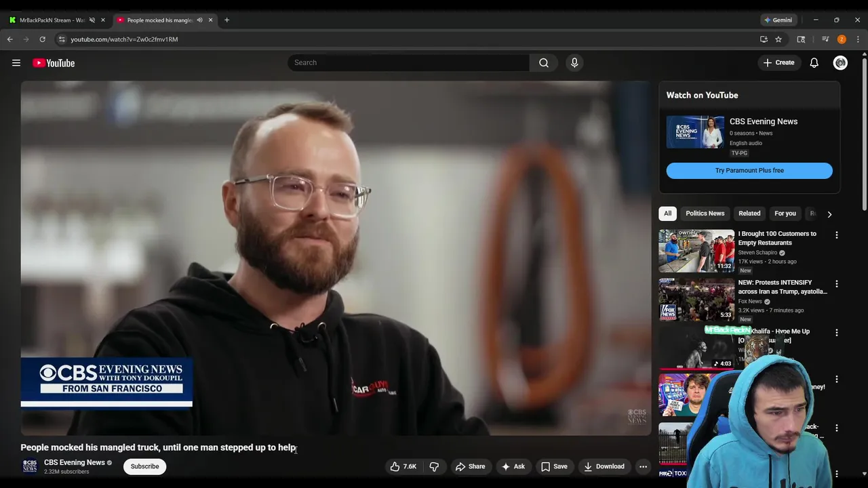Open Fox News protest video thumbnail
Image resolution: width=868 pixels, height=488 pixels.
(696, 300)
